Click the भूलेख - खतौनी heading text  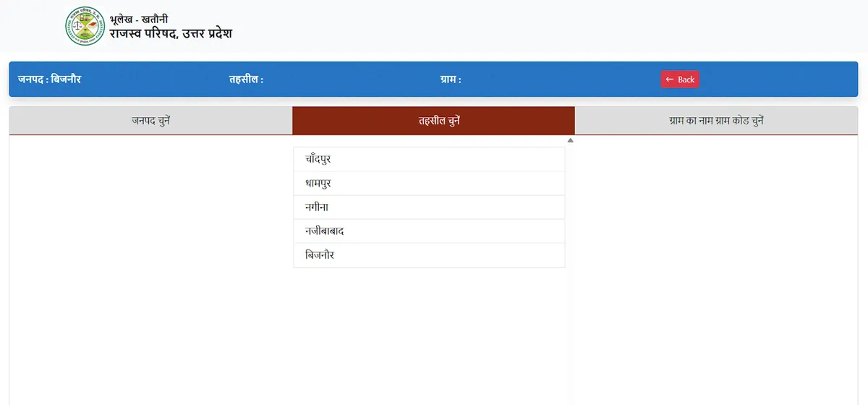(138, 19)
